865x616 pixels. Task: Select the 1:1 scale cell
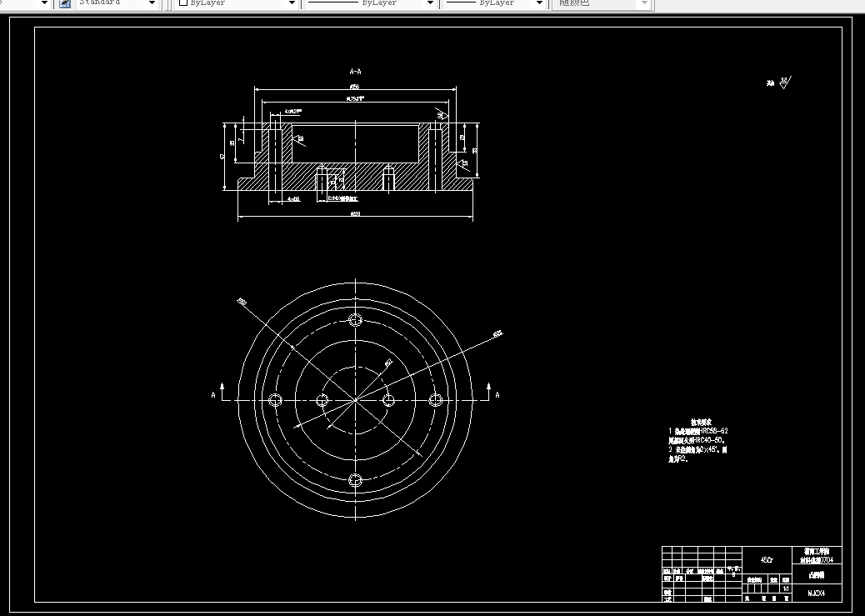click(786, 589)
